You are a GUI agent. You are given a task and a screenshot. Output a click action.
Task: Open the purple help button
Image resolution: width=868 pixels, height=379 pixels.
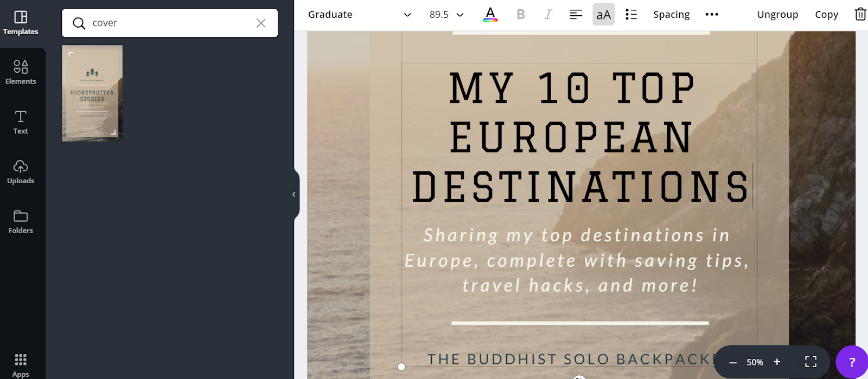pos(852,362)
